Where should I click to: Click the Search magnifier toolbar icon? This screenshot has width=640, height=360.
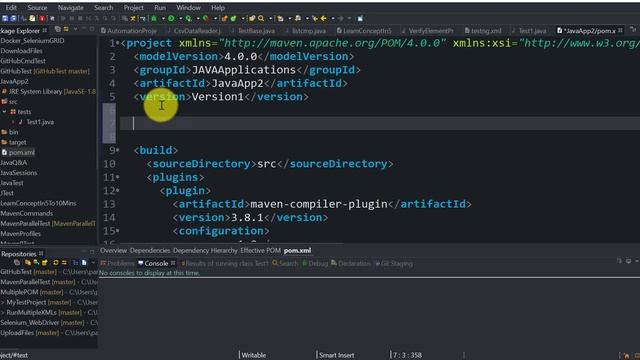click(261, 18)
